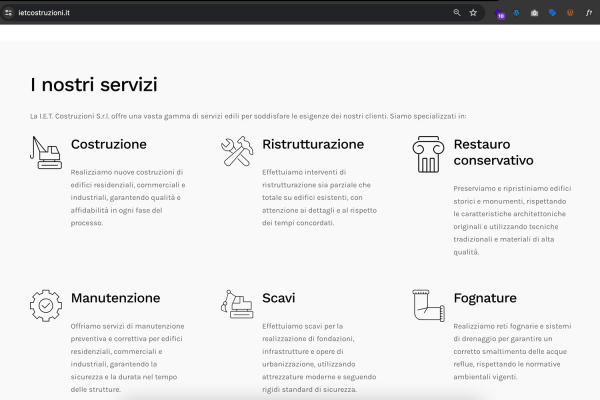Click the column icon for Restauro conservativo
Viewport: 600px width, 400px height.
tap(428, 154)
